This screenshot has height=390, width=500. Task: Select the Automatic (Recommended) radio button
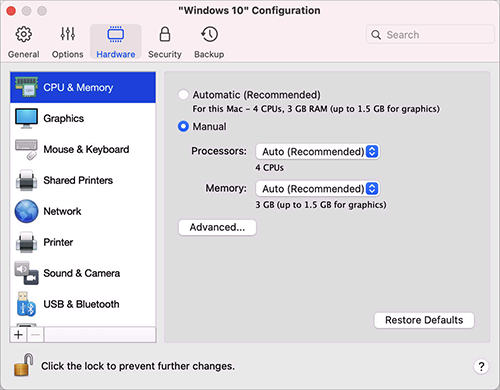click(183, 95)
